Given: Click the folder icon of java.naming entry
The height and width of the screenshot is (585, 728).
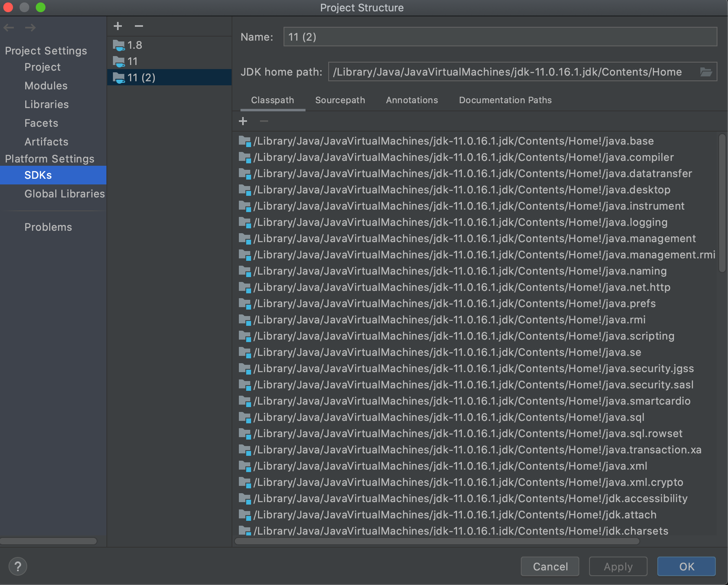Looking at the screenshot, I should 245,271.
